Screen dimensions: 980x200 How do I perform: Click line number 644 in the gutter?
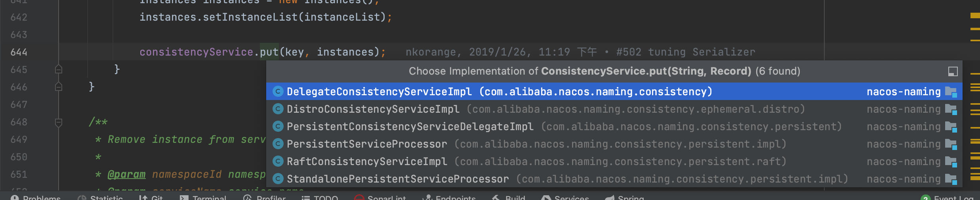(19, 52)
